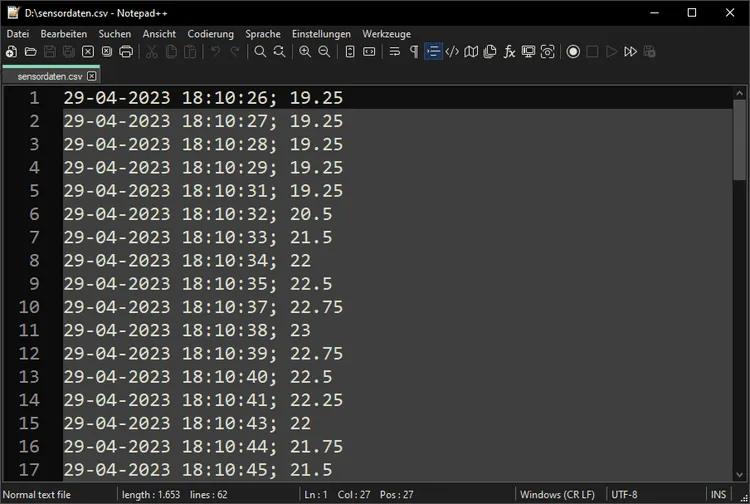Toggle the highlighted indent guide button
The image size is (750, 504).
433,52
